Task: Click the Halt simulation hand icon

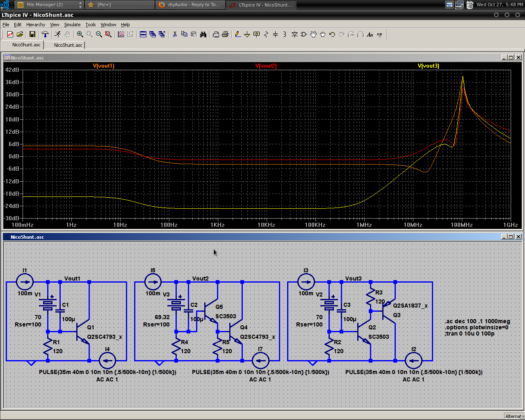Action: click(67, 34)
